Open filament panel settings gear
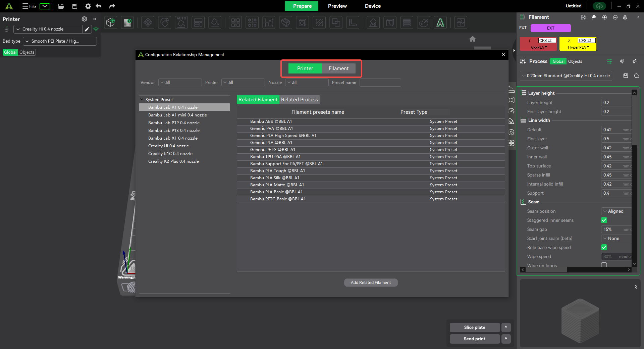This screenshot has height=349, width=644. pos(625,17)
